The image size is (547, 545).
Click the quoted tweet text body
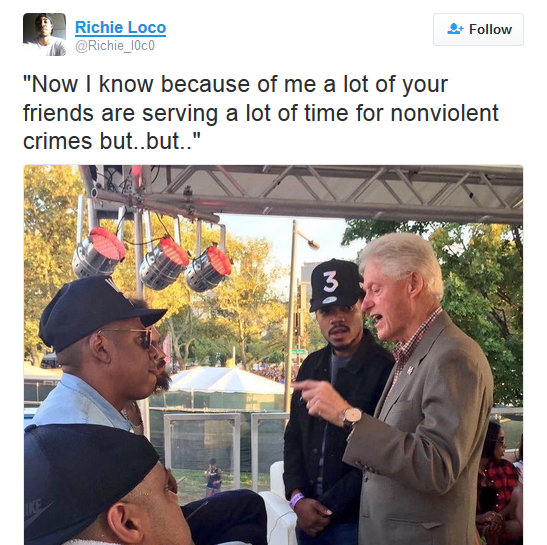coord(261,112)
